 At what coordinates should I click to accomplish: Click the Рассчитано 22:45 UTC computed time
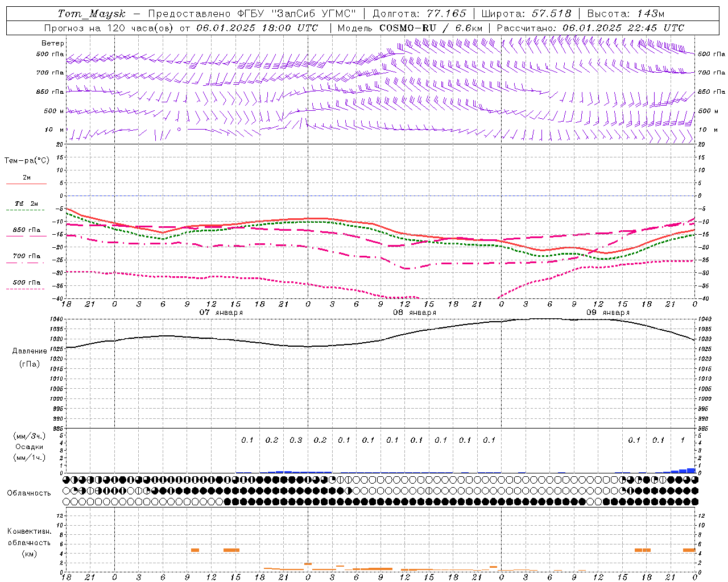coord(590,28)
